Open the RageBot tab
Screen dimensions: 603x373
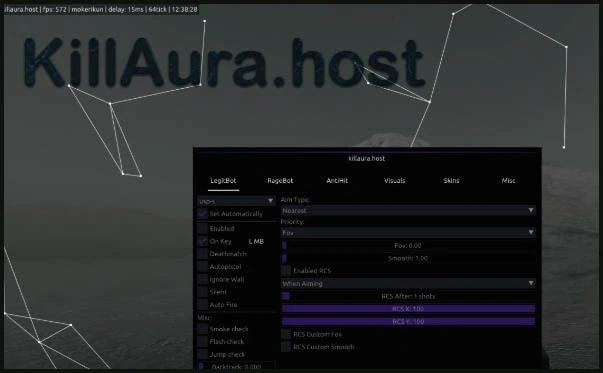click(x=280, y=181)
